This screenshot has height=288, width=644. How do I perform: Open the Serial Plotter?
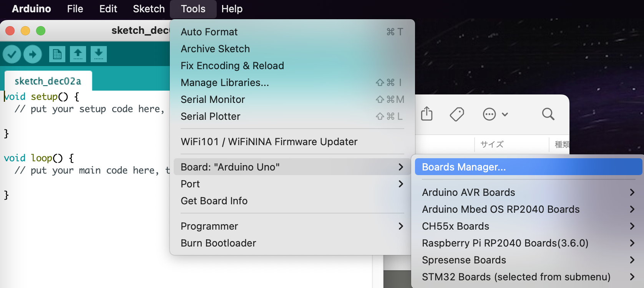[292, 116]
